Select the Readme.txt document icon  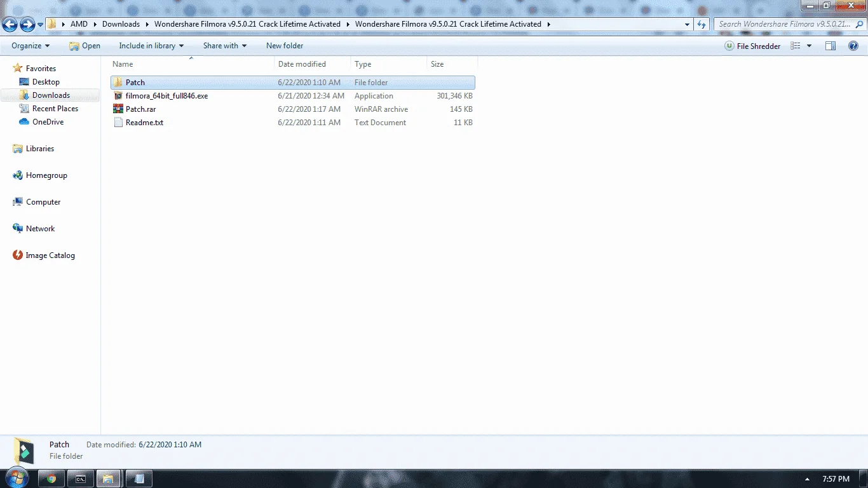coord(118,123)
